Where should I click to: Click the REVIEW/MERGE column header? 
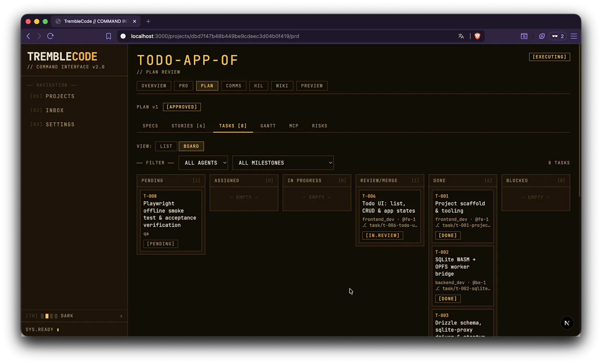pyautogui.click(x=390, y=180)
